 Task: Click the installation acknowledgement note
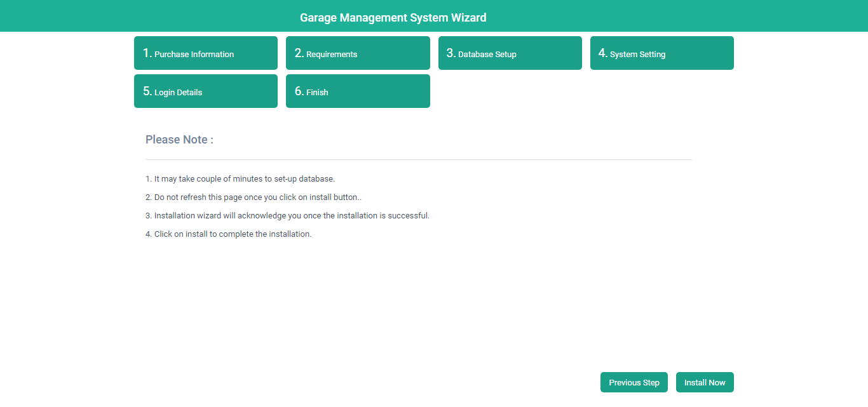point(287,216)
